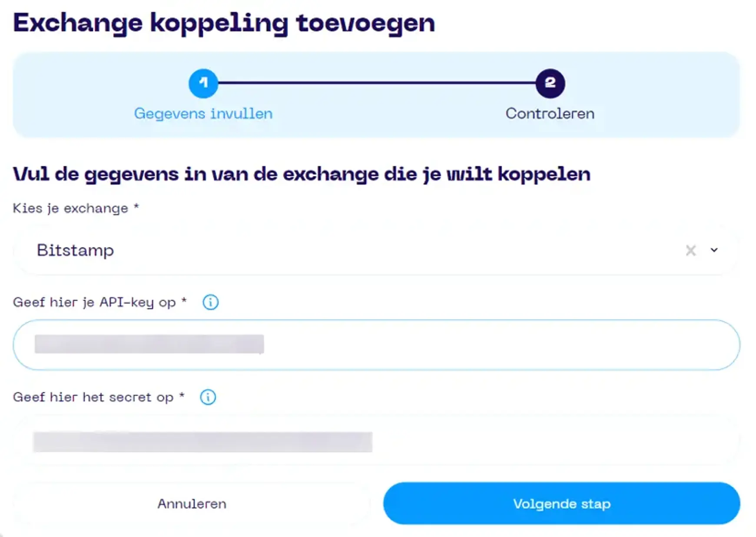This screenshot has height=537, width=756.
Task: Switch to the Controleren step
Action: 549,113
